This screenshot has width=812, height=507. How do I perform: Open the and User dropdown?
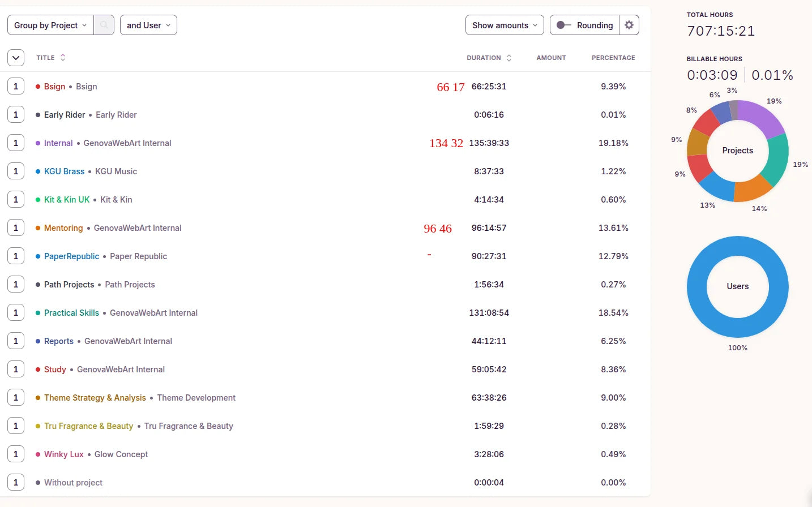click(148, 25)
